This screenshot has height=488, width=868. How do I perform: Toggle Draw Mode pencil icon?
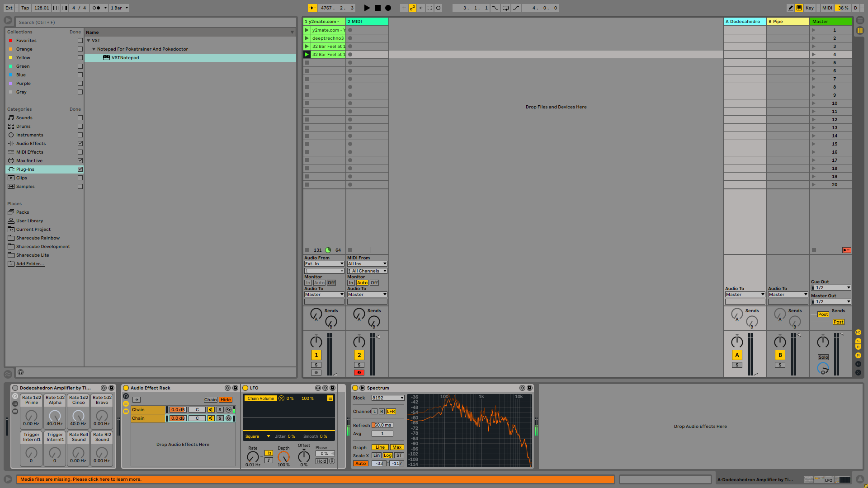[x=790, y=8]
